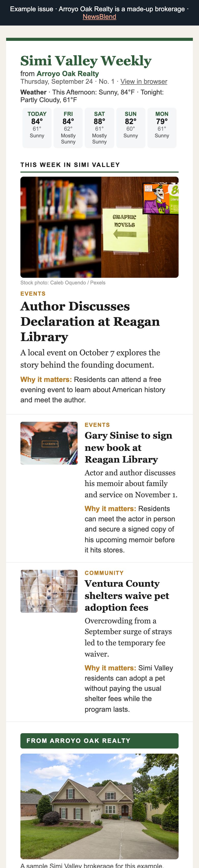Open Author Discusses Declaration at Reagan Library headline
The image size is (199, 868).
(x=90, y=321)
